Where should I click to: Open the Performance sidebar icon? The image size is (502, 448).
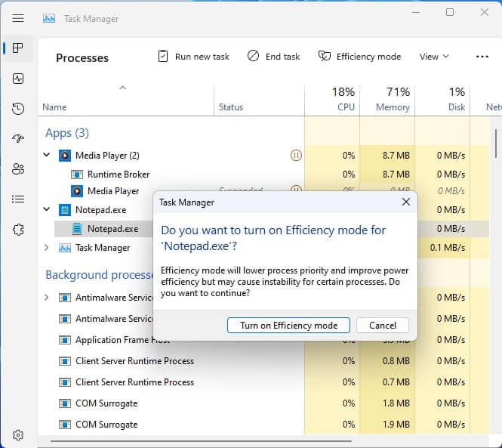click(18, 78)
